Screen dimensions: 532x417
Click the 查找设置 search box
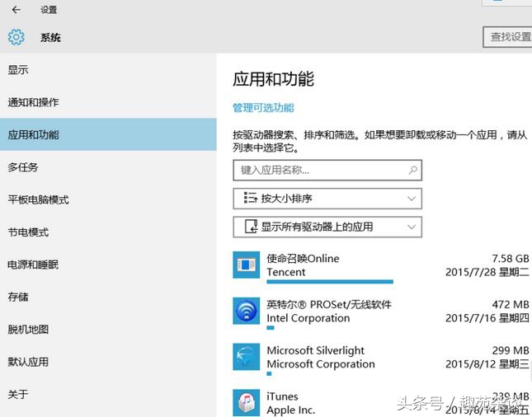(507, 36)
